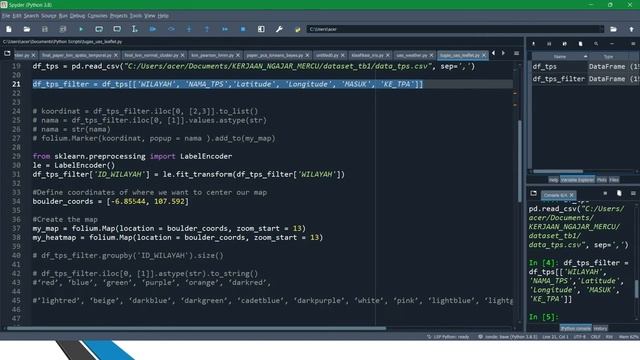The height and width of the screenshot is (360, 640).
Task: Open the editor options menu
Action: [516, 53]
